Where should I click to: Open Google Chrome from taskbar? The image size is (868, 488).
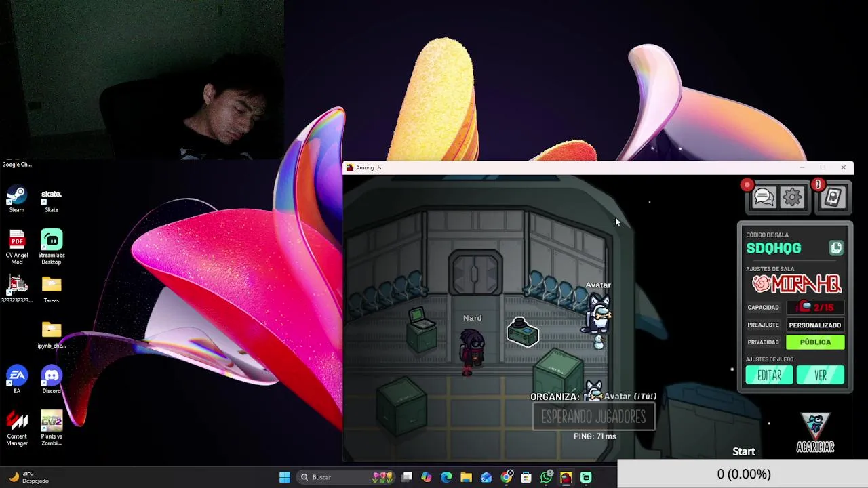(x=507, y=477)
